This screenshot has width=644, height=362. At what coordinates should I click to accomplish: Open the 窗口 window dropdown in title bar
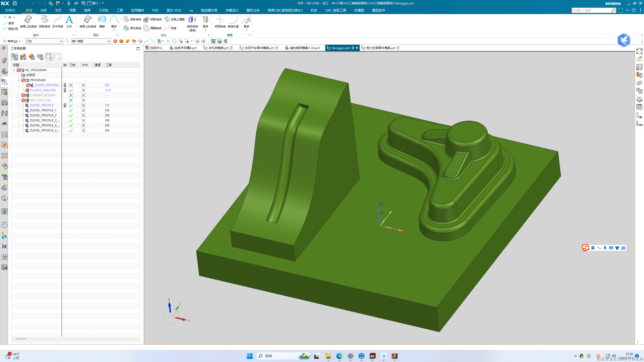(95, 3)
